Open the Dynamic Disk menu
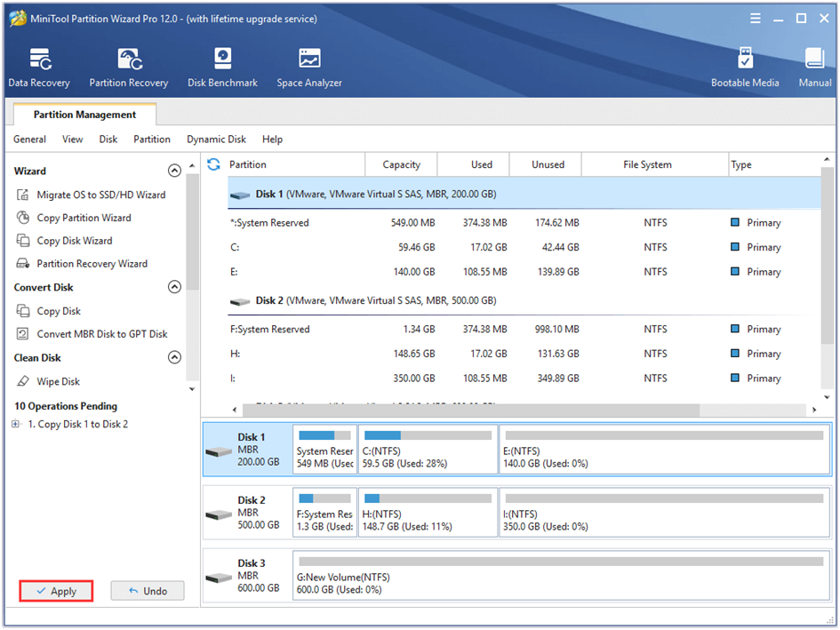 point(216,140)
